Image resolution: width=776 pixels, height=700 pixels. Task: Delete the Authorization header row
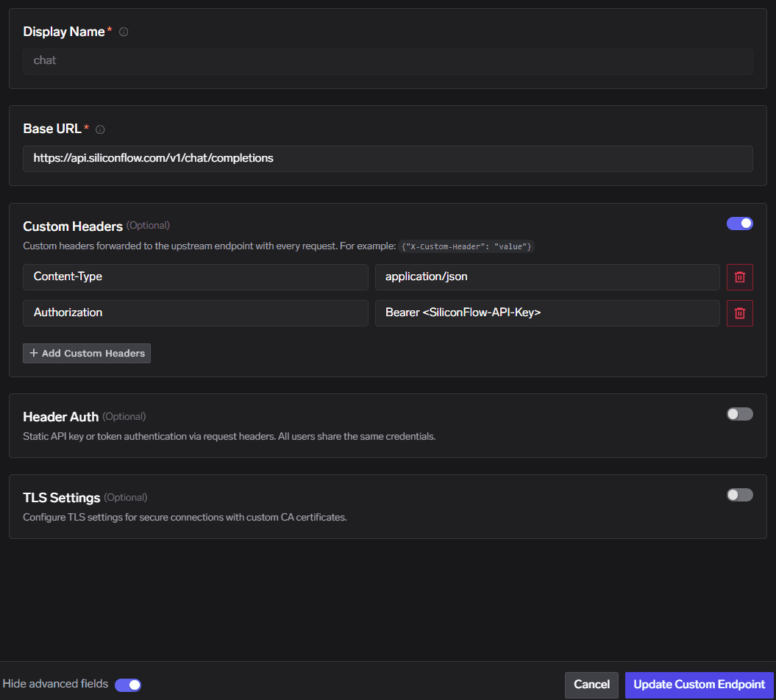click(x=739, y=313)
